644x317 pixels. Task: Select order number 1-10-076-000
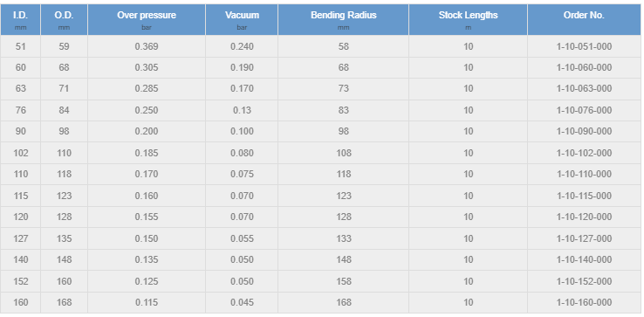584,110
